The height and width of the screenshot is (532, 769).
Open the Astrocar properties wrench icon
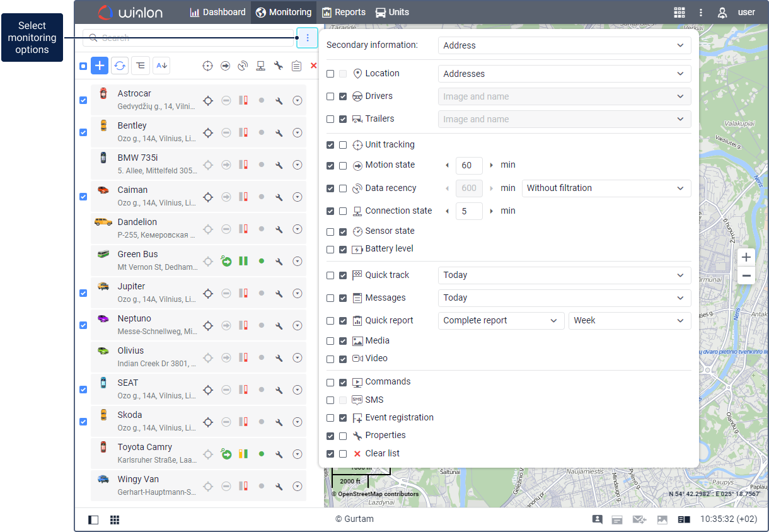click(x=279, y=100)
